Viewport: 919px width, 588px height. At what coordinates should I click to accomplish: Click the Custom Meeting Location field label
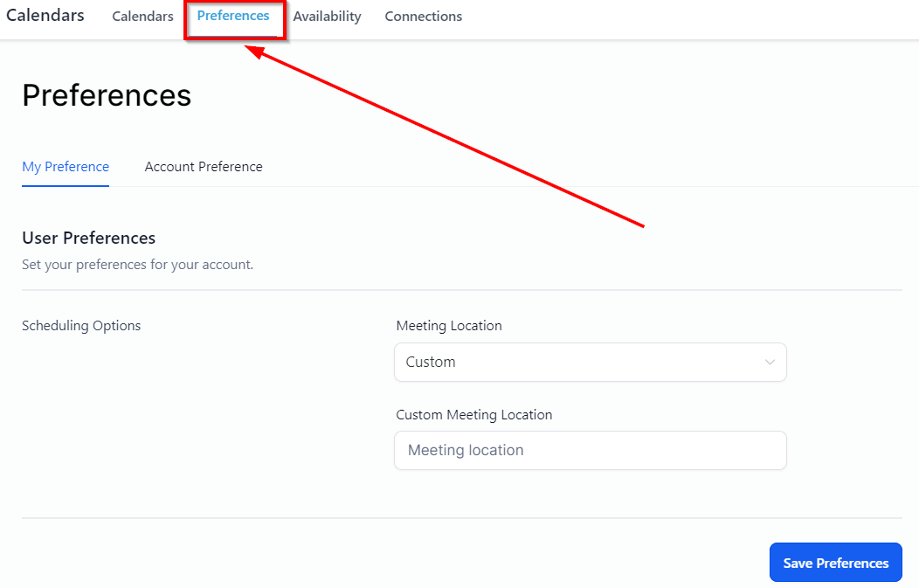[473, 415]
